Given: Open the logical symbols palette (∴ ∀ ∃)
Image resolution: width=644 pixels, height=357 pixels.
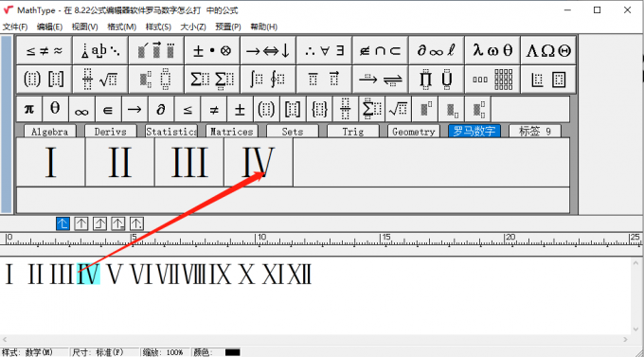Looking at the screenshot, I should pyautogui.click(x=325, y=51).
